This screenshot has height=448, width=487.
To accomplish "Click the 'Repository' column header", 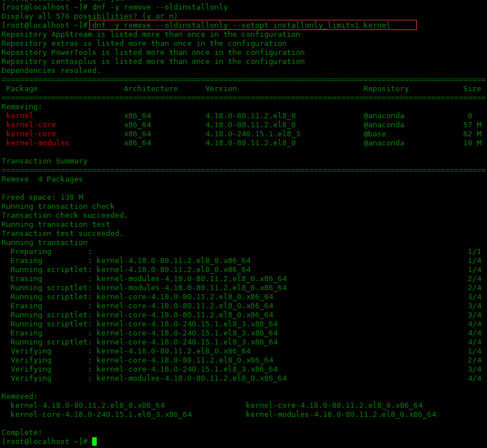I will pos(386,89).
